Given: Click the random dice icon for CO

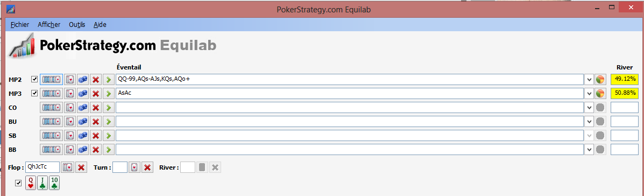Looking at the screenshot, I should click(x=83, y=108).
